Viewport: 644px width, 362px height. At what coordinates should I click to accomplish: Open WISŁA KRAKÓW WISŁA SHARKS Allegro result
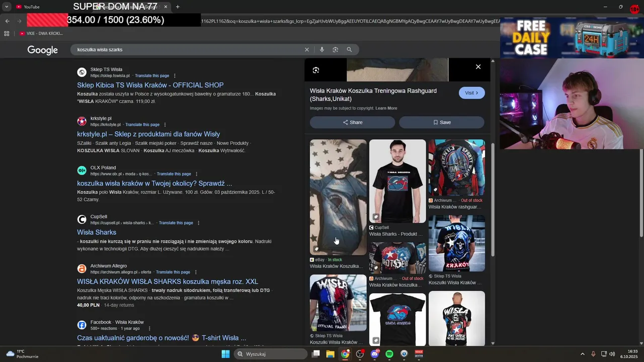[x=168, y=282]
